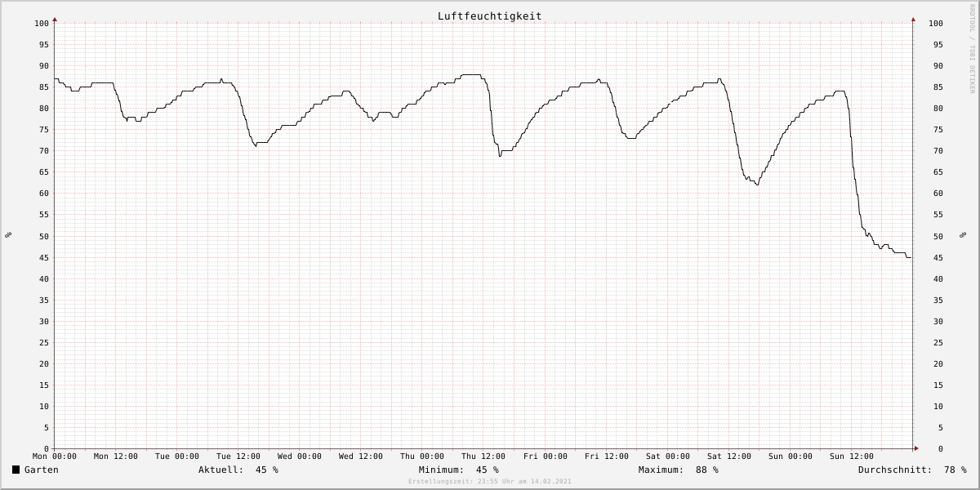Click the Fri 12:00 x-axis label

[x=607, y=457]
